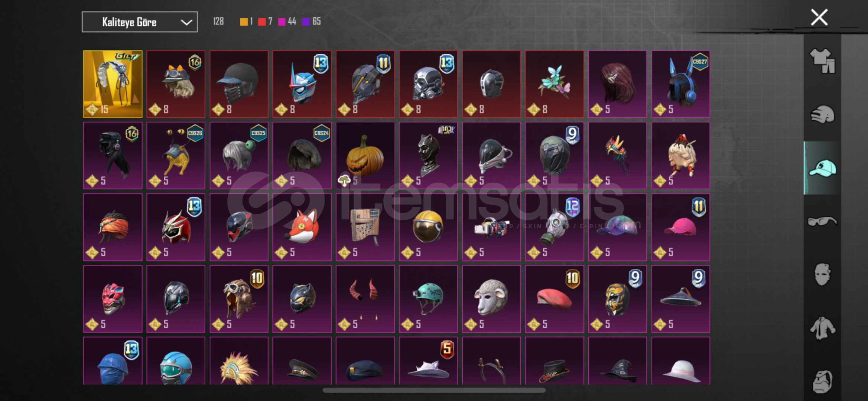Open the glasses category icon

(822, 221)
